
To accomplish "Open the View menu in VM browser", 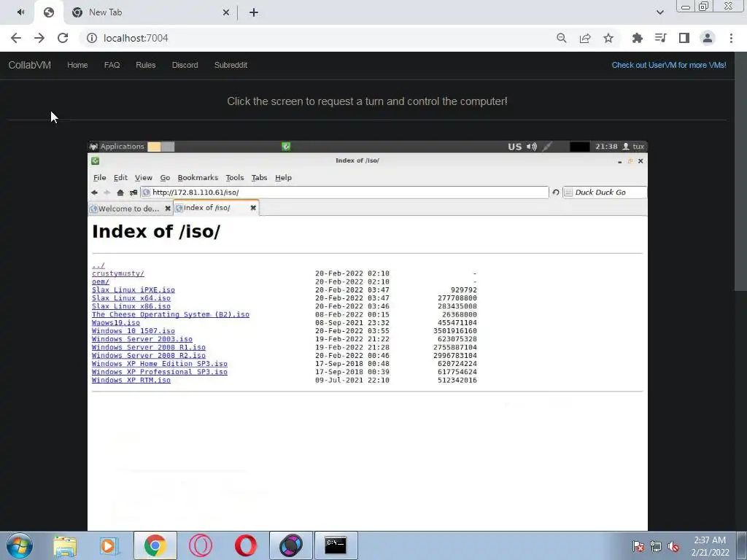I will pos(144,178).
